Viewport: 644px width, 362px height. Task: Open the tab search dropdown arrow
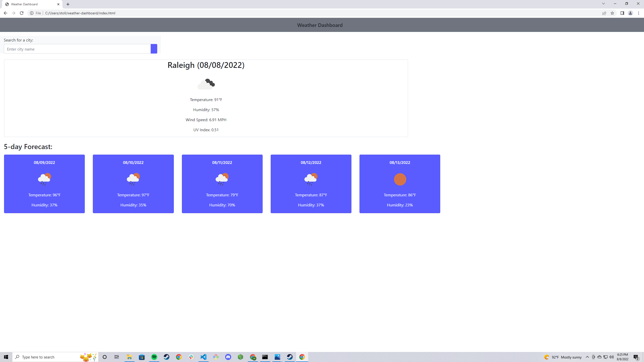[603, 4]
